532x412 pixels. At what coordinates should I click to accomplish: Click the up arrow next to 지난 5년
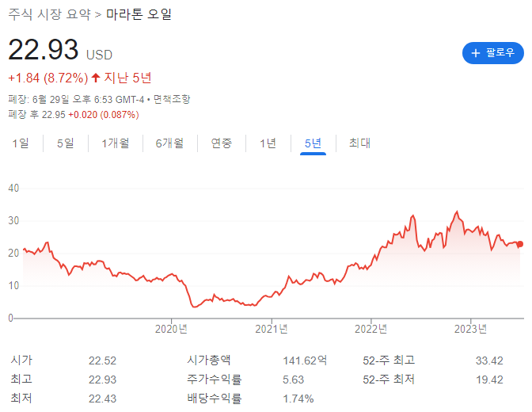[96, 78]
